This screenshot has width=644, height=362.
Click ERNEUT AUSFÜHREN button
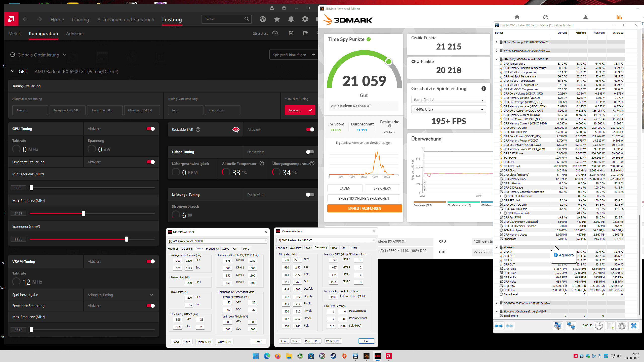365,208
